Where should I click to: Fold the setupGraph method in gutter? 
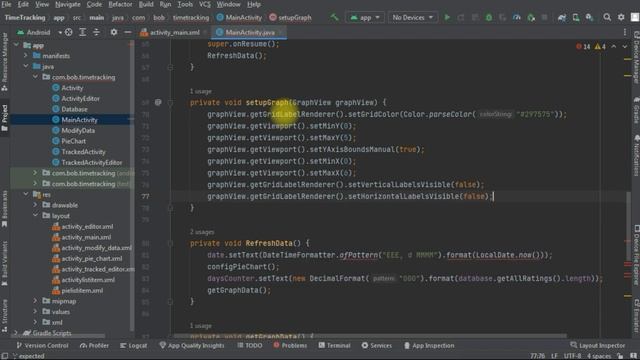170,102
